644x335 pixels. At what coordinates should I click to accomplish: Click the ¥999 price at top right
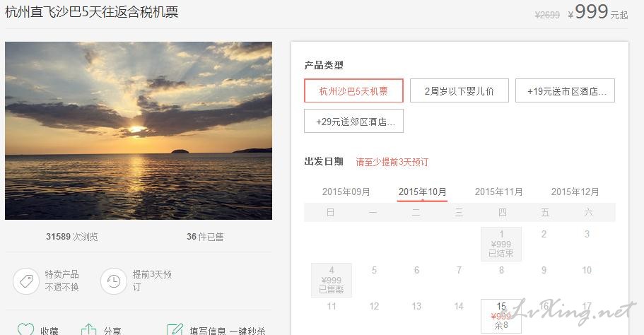591,13
